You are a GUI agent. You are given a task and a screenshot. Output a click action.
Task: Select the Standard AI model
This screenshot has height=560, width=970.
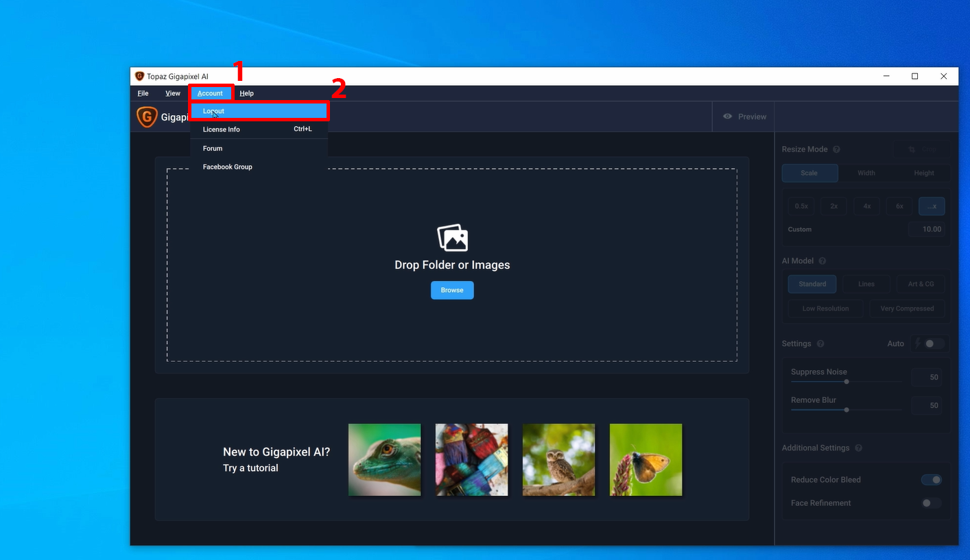(x=812, y=284)
